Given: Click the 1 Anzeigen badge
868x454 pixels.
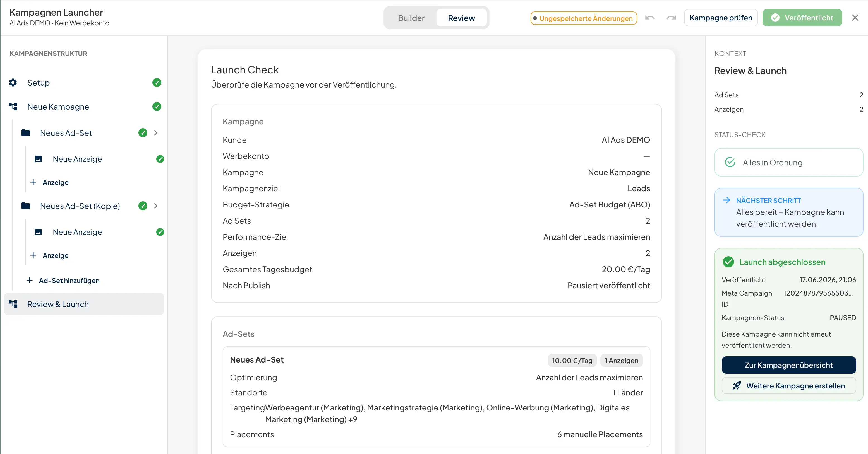Looking at the screenshot, I should (x=621, y=360).
